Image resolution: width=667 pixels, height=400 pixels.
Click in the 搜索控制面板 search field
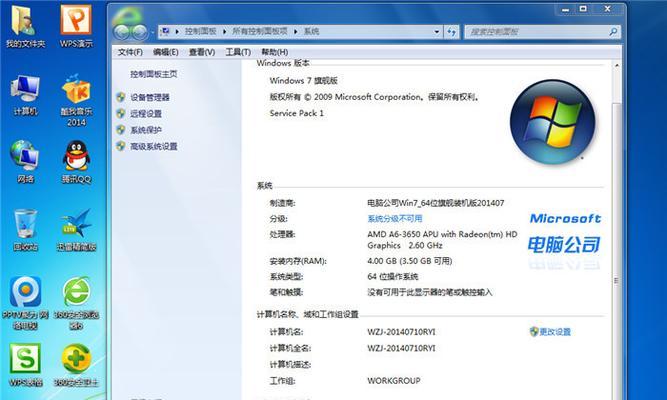(x=536, y=32)
